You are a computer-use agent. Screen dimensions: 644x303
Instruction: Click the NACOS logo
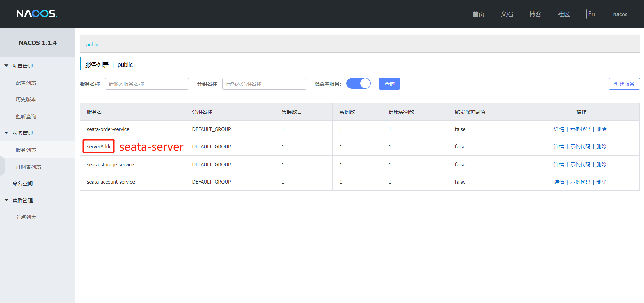tap(37, 14)
